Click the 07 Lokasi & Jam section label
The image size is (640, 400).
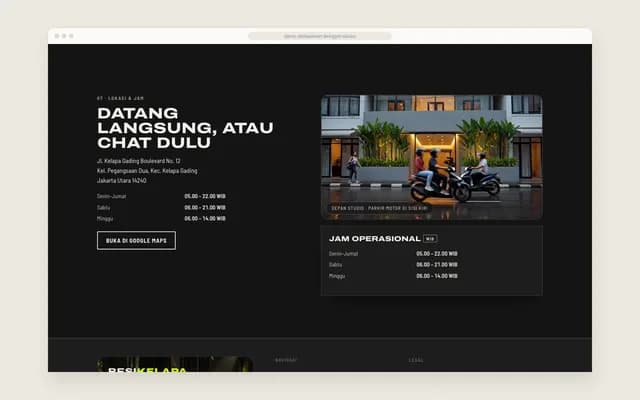point(120,98)
